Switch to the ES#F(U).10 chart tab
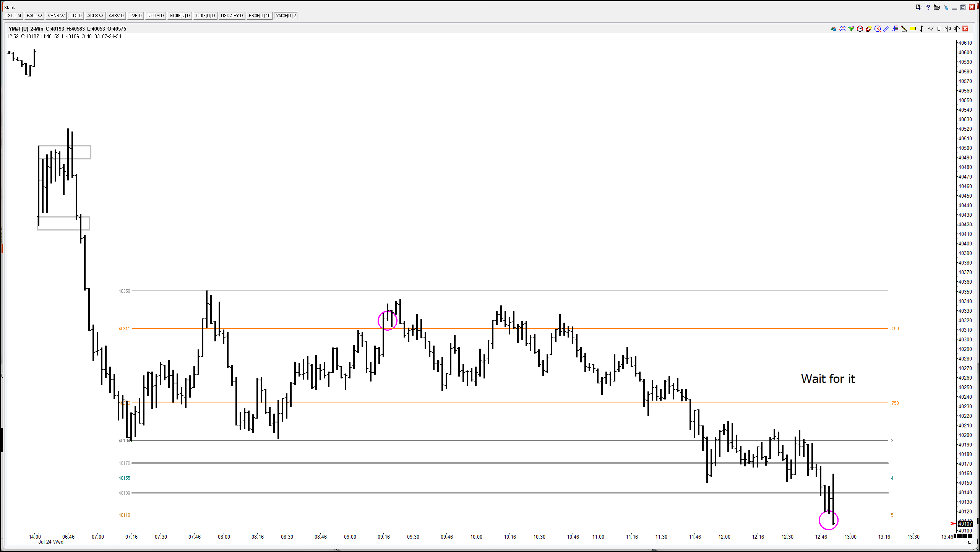The height and width of the screenshot is (552, 980). [x=259, y=16]
